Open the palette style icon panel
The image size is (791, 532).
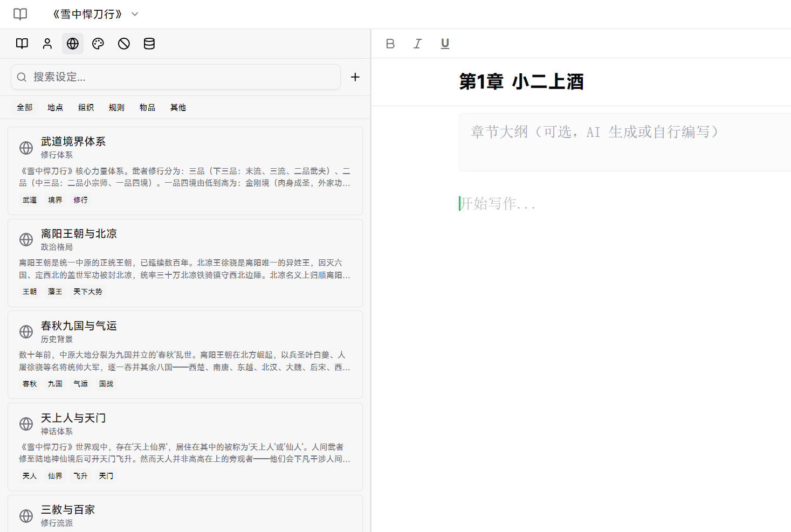pyautogui.click(x=98, y=44)
